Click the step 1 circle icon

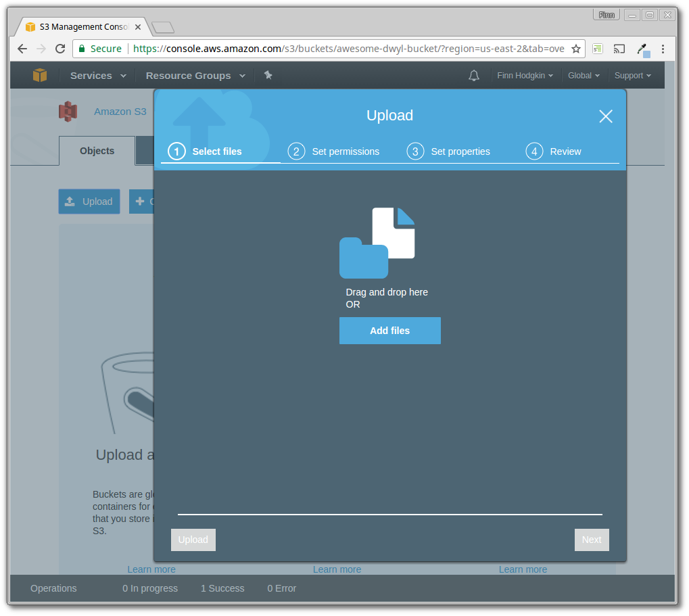pyautogui.click(x=176, y=151)
